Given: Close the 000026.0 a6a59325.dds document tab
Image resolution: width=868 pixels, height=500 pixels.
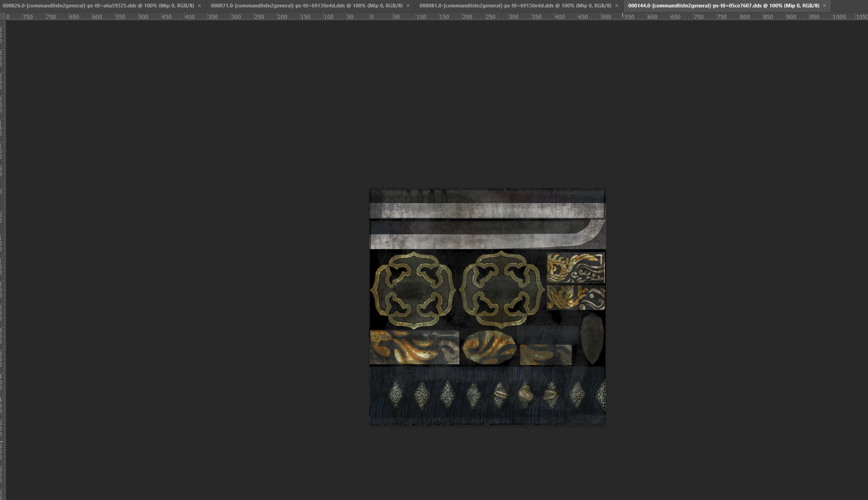Looking at the screenshot, I should (x=200, y=6).
